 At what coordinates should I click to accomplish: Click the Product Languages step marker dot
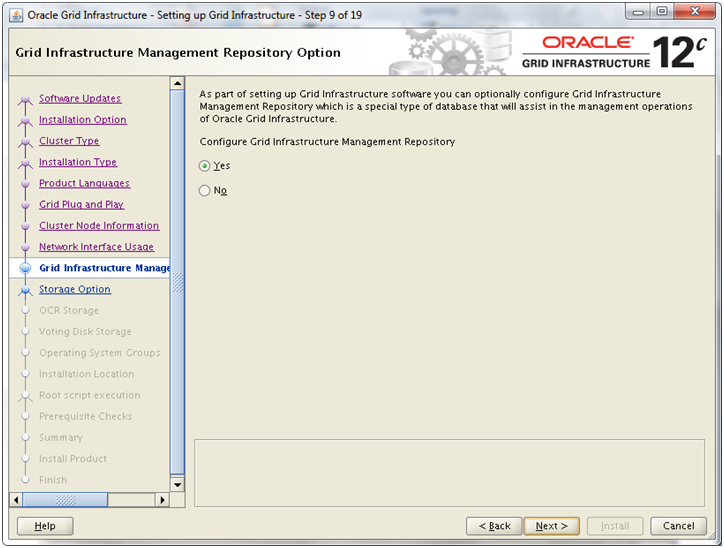tap(25, 183)
